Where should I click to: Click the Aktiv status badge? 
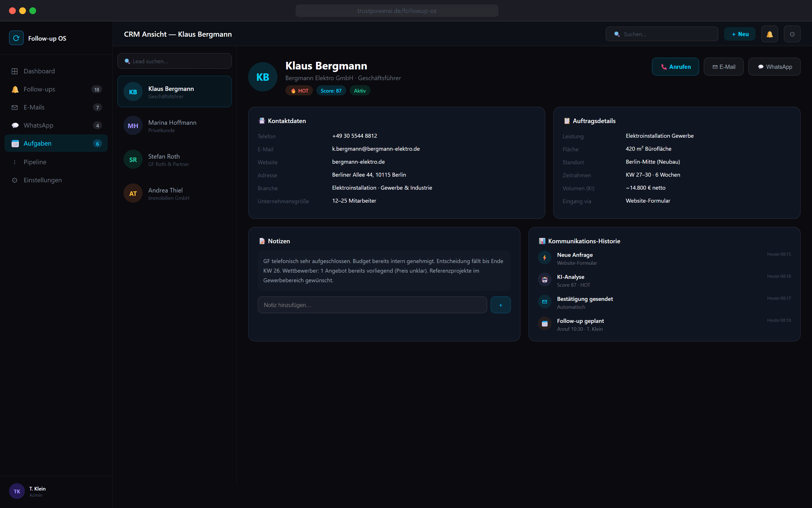(360, 91)
